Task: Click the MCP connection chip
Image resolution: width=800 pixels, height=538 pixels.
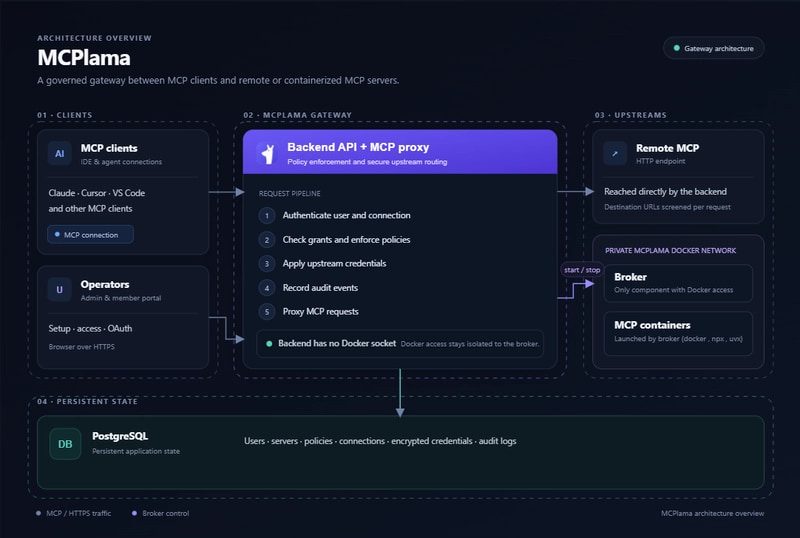Action: click(x=90, y=235)
